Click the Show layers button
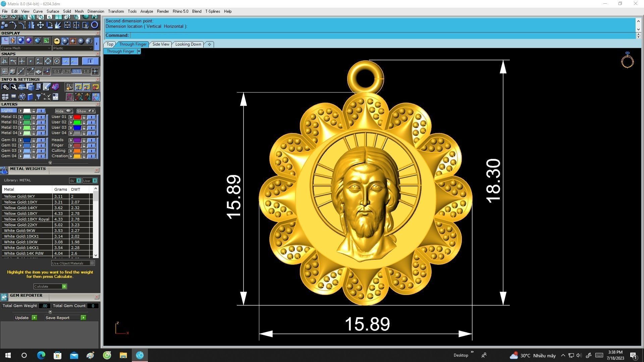Screen dimensions: 644x362 click(x=86, y=111)
